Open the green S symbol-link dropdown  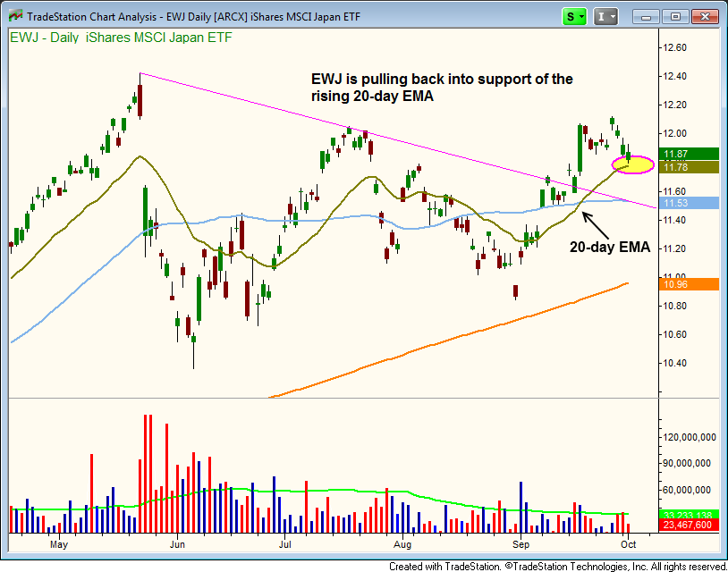574,16
